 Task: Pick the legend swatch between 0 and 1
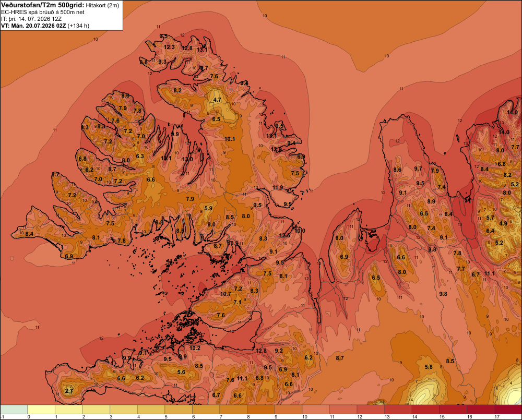(x=41, y=409)
